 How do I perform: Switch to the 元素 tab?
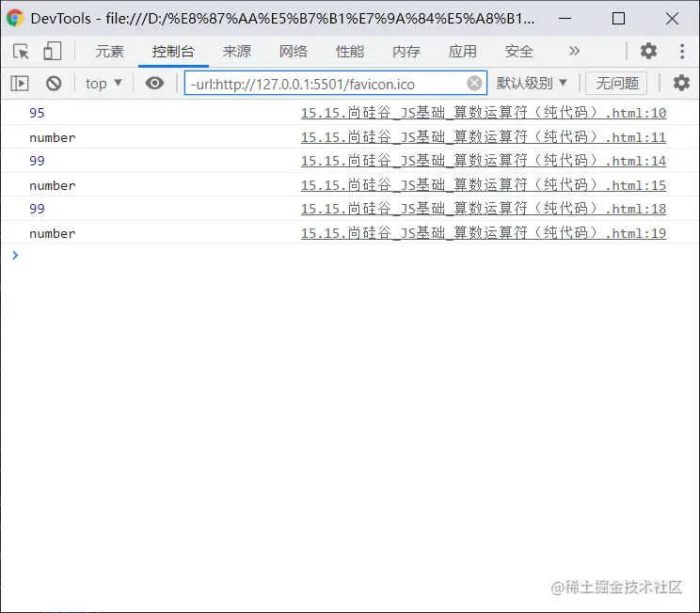(109, 52)
